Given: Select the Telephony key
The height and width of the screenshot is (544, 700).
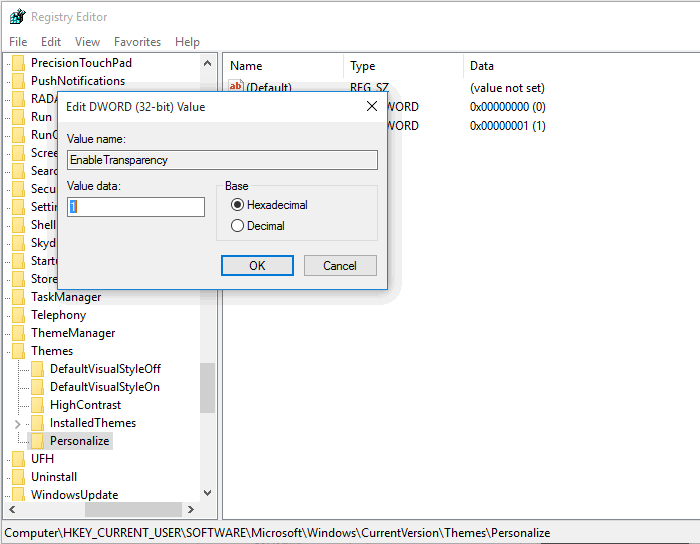Looking at the screenshot, I should (58, 315).
